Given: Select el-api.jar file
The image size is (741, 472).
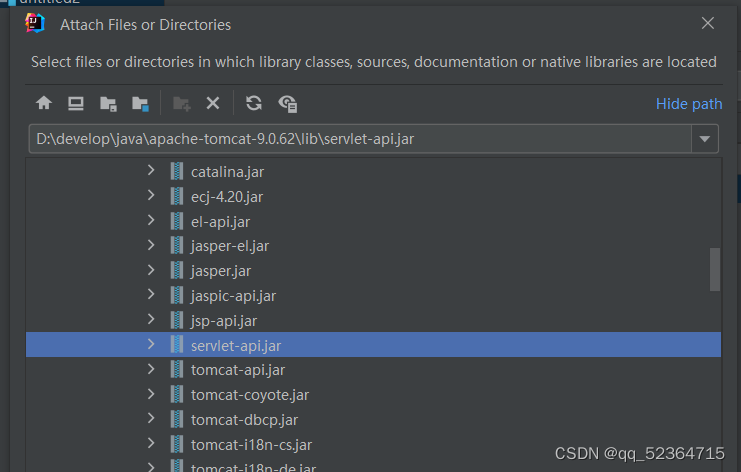Looking at the screenshot, I should (x=220, y=222).
